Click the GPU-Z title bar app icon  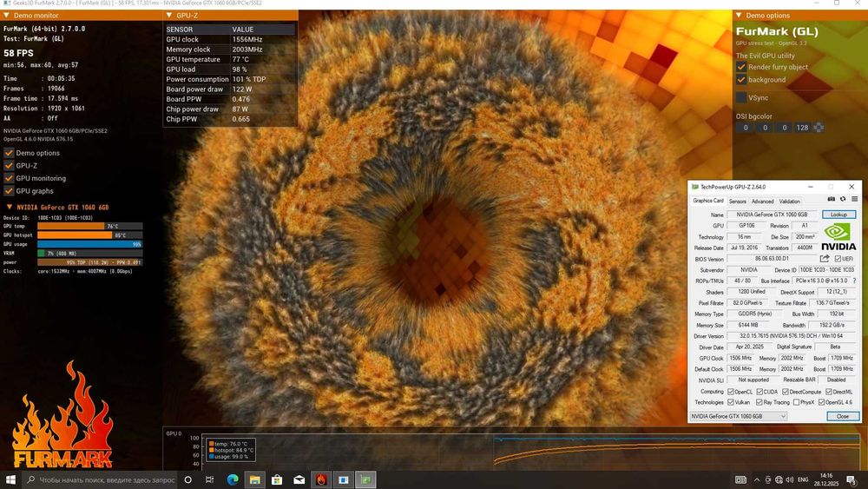pos(694,187)
